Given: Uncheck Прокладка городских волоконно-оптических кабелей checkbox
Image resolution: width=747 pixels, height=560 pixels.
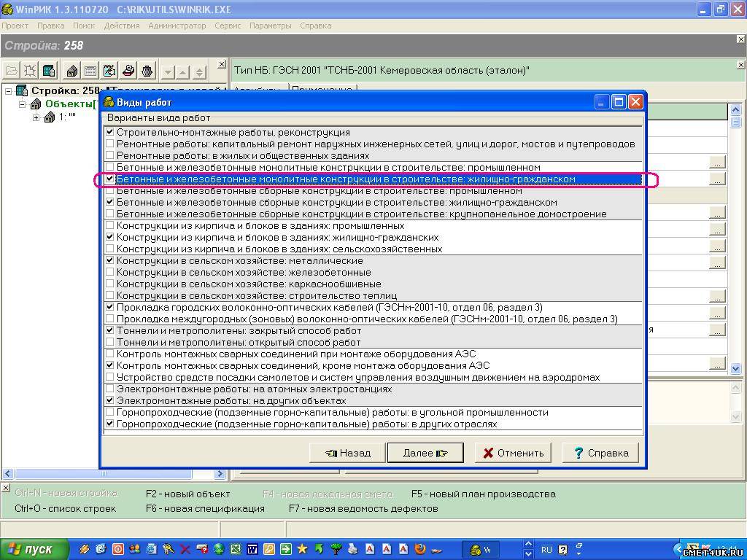Looking at the screenshot, I should click(110, 307).
